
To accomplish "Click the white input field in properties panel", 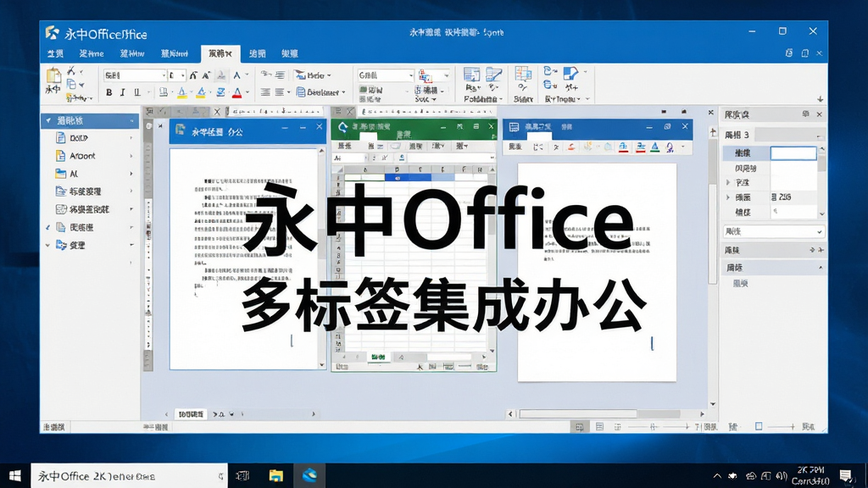I will (793, 153).
